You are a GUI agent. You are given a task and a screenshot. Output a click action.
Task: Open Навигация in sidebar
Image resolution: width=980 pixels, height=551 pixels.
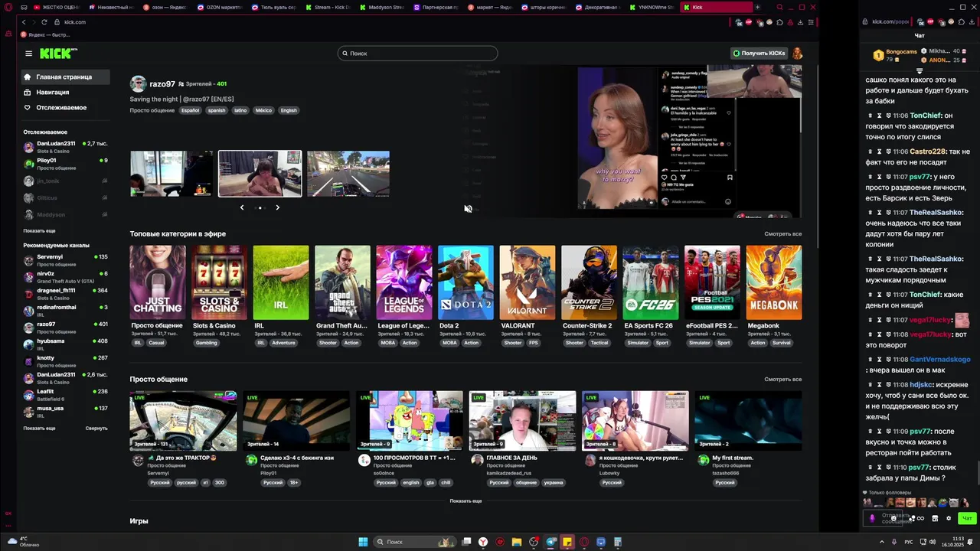pyautogui.click(x=65, y=92)
